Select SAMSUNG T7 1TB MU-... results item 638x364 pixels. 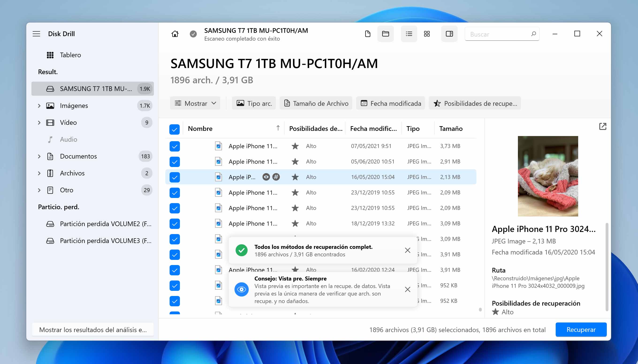92,89
